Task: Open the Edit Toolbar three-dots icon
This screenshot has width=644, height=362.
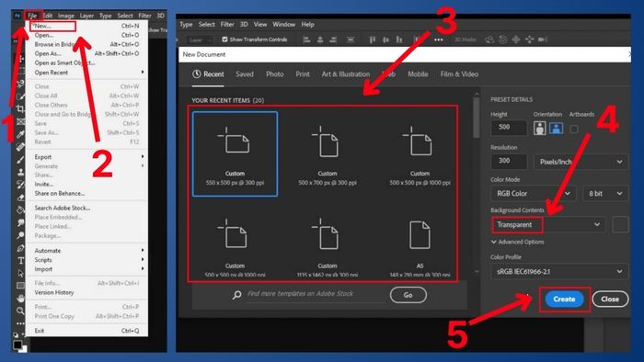Action: pos(20,323)
